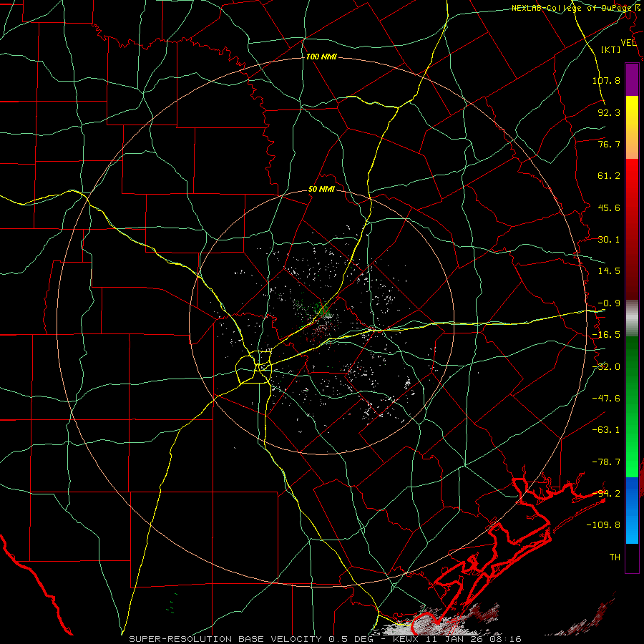Viewport: 644px width, 644px height.
Task: Pick the blue segment of the velocity scale
Action: pos(632,510)
